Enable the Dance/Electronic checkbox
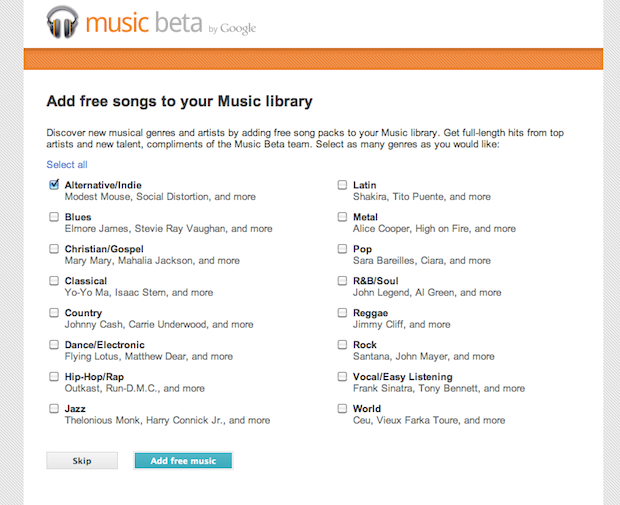 tap(53, 345)
